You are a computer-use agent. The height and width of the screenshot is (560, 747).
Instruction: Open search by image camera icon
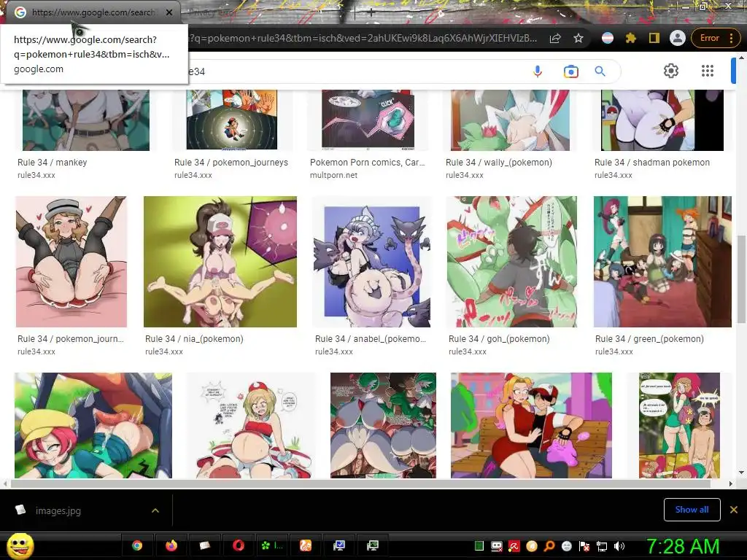tap(570, 71)
